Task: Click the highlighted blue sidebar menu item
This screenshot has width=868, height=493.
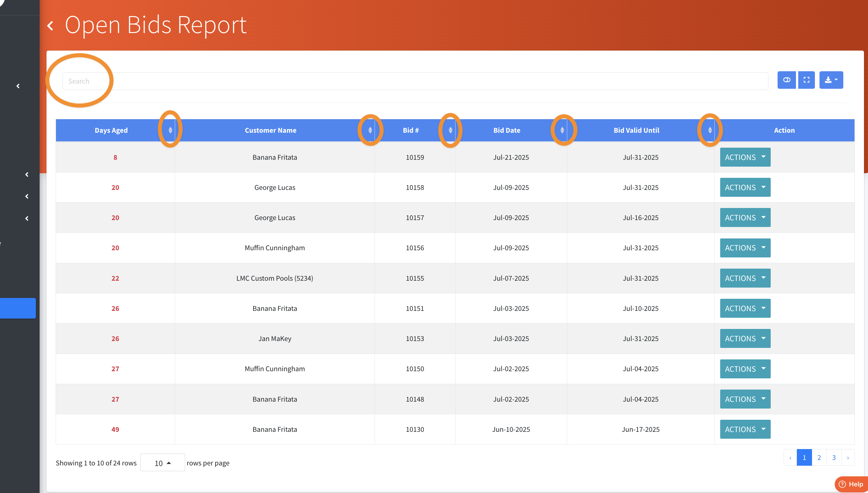Action: pos(18,308)
